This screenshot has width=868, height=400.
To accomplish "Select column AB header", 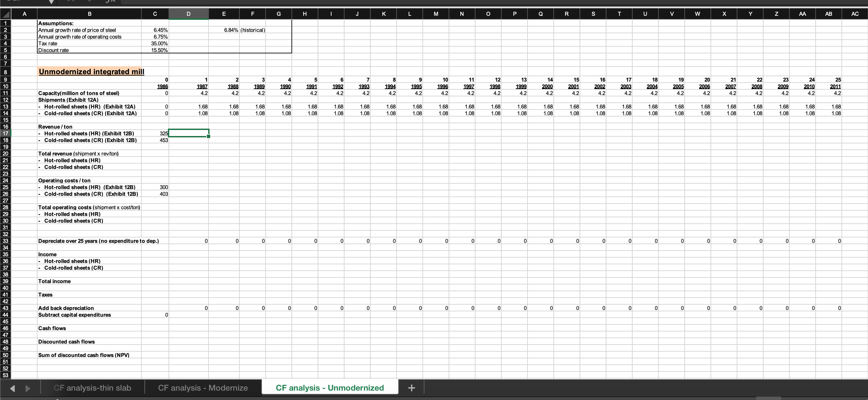I will click(x=828, y=14).
